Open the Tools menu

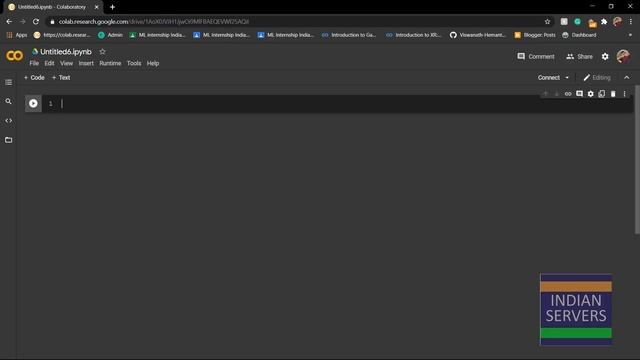coord(134,63)
